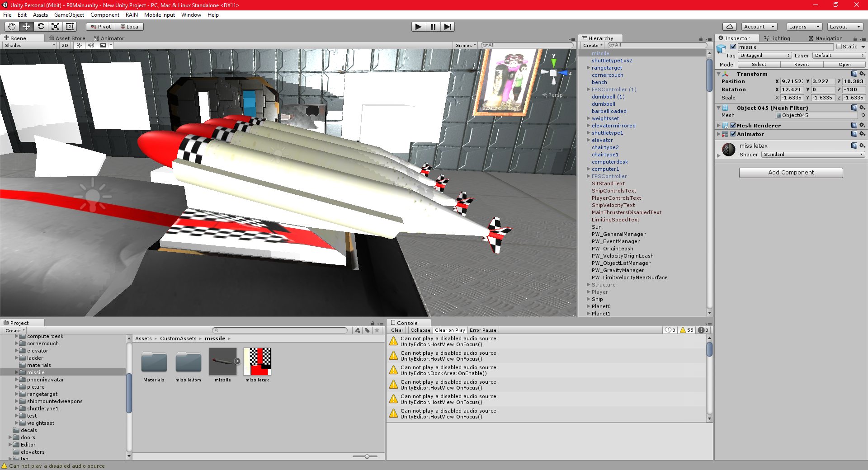Expand the rangetarget hierarchy item
The image size is (868, 470).
pyautogui.click(x=588, y=68)
